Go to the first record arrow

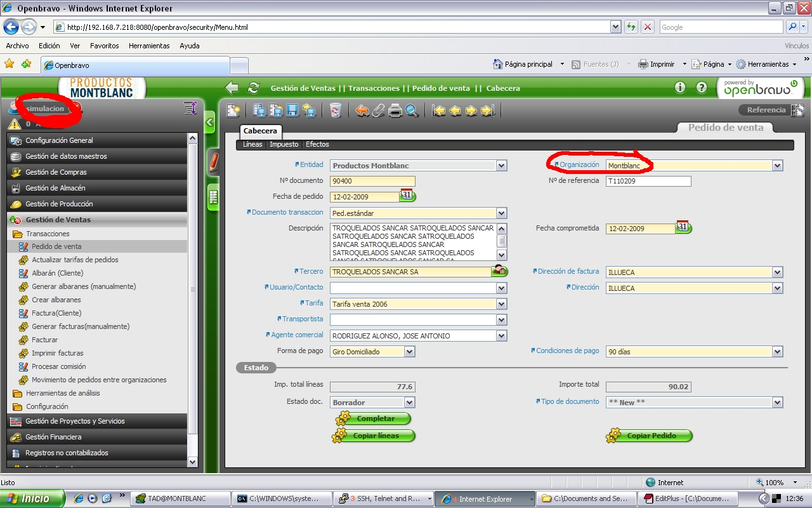(438, 110)
